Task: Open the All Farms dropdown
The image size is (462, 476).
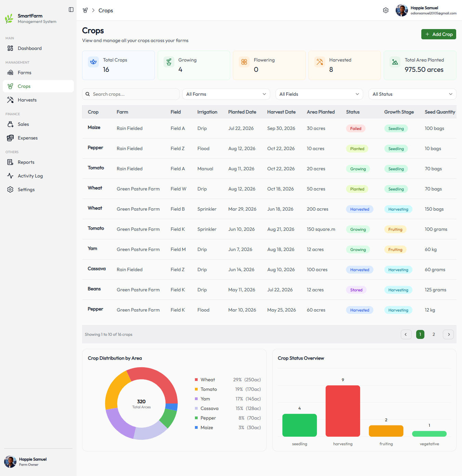Action: pyautogui.click(x=226, y=94)
